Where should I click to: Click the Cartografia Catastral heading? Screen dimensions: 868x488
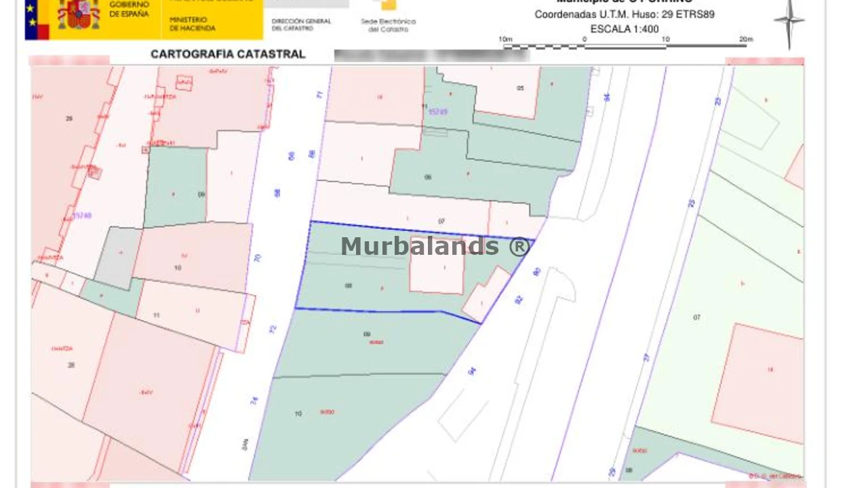pyautogui.click(x=228, y=54)
